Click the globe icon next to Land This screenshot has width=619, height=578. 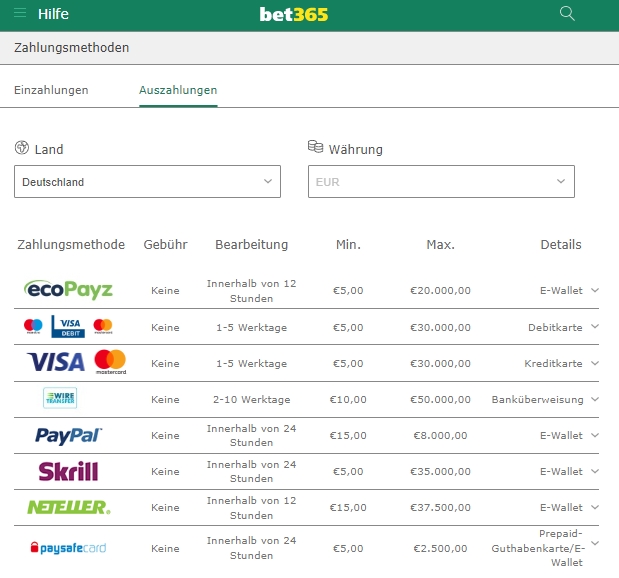pyautogui.click(x=22, y=148)
